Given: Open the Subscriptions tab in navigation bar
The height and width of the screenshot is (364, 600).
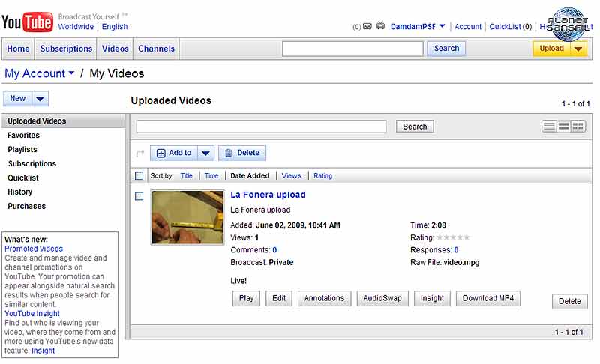Looking at the screenshot, I should coord(66,49).
